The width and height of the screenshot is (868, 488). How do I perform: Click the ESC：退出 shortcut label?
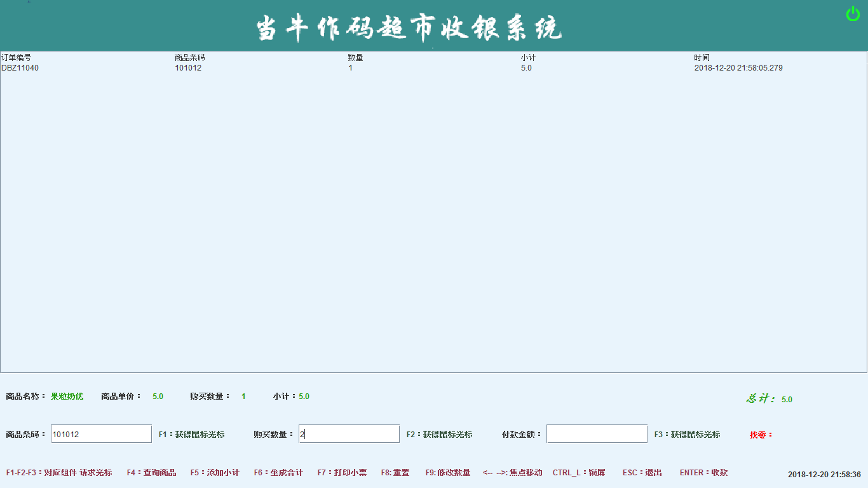642,473
